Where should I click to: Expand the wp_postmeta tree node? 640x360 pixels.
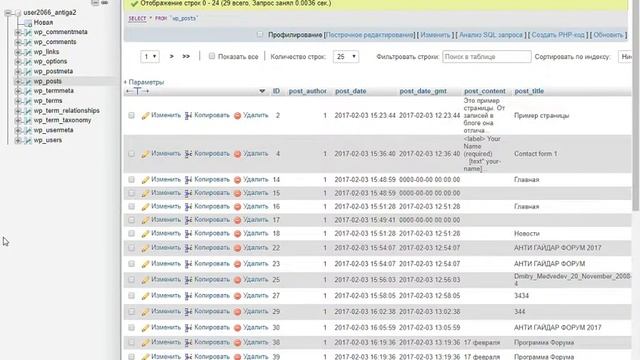(18, 72)
